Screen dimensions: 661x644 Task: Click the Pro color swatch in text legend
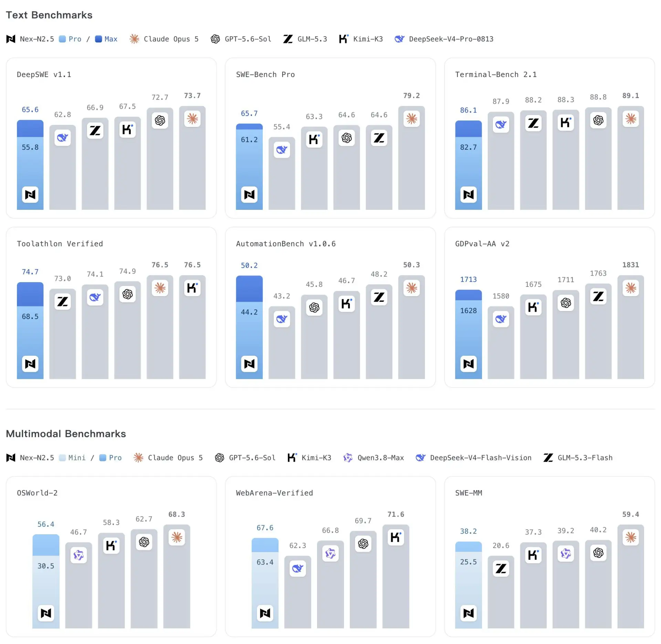coord(62,39)
